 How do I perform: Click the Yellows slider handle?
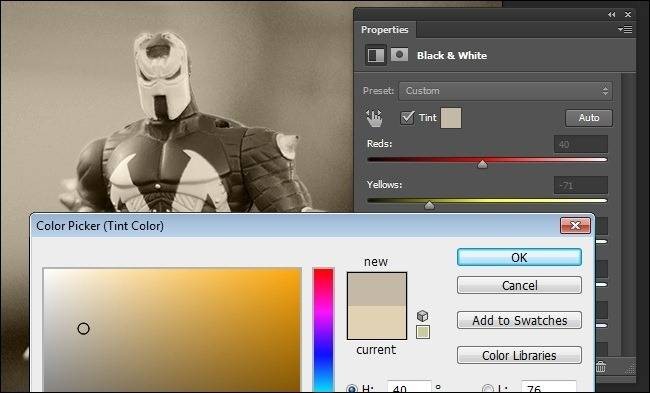point(429,205)
